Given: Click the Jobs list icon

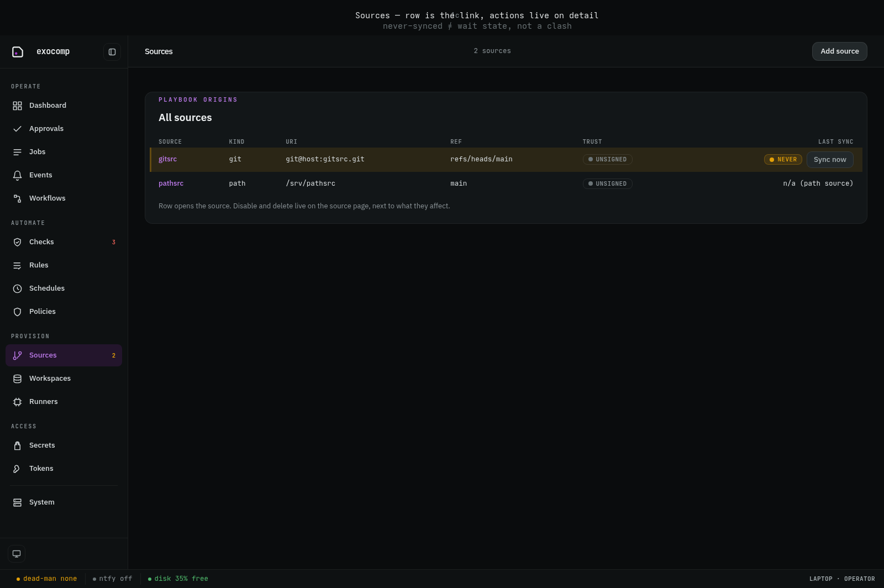Looking at the screenshot, I should (x=18, y=152).
